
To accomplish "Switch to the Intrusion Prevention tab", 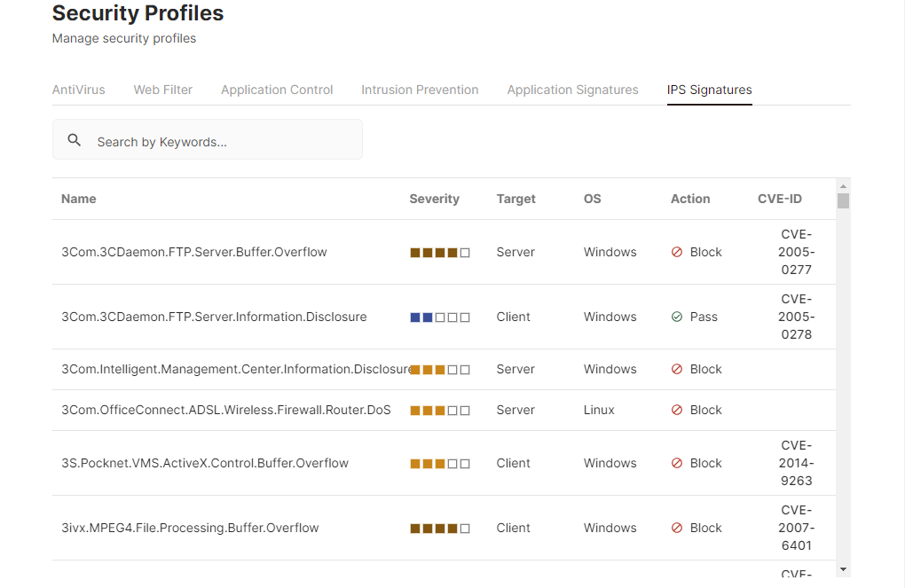I will [420, 90].
